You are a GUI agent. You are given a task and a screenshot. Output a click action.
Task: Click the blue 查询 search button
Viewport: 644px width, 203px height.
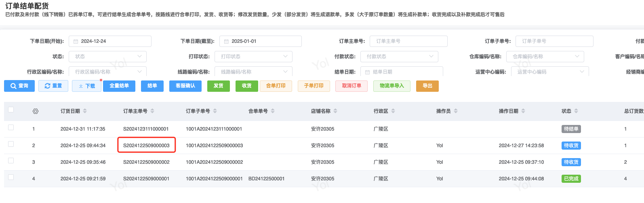coord(19,86)
